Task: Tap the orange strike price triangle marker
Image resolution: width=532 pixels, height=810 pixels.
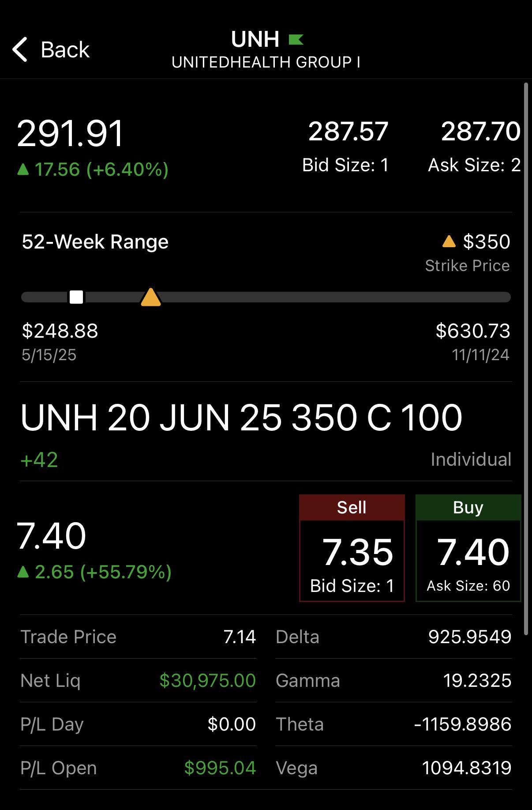Action: tap(150, 297)
